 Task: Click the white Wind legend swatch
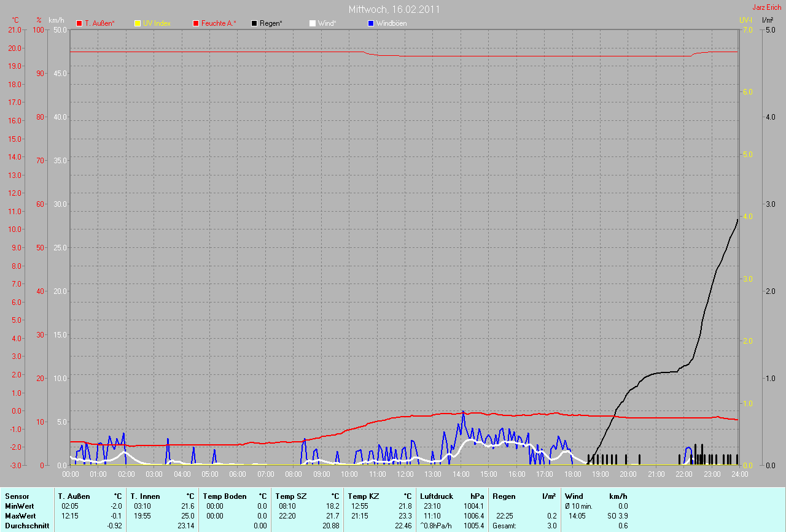[312, 23]
